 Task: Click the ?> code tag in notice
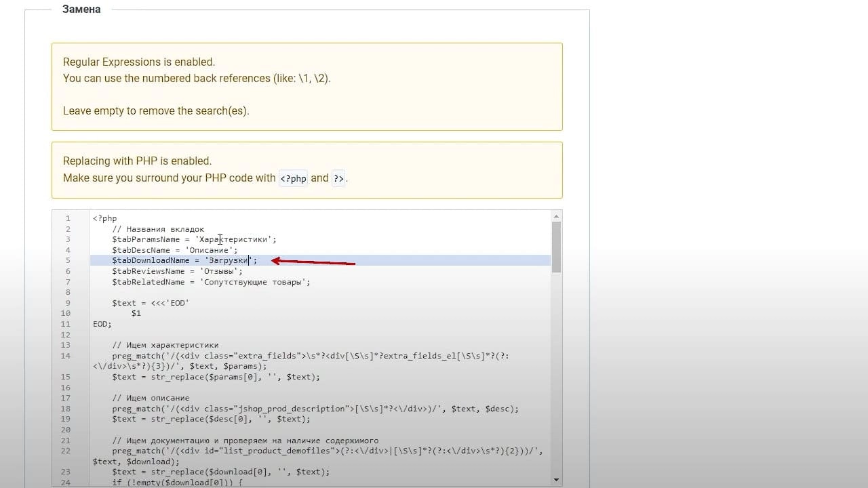338,178
